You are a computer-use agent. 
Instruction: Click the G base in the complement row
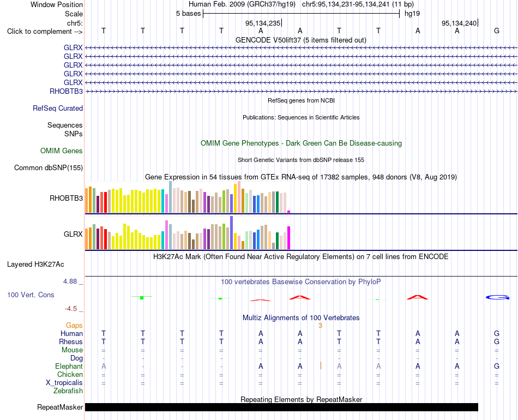tap(497, 31)
